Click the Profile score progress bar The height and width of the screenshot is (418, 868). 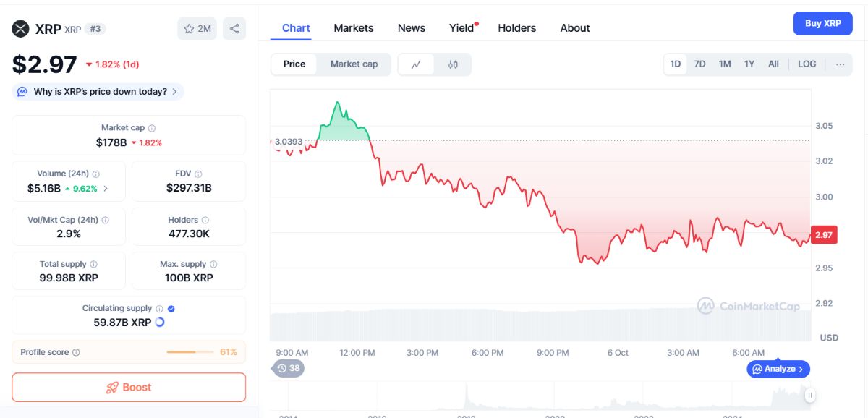point(191,352)
